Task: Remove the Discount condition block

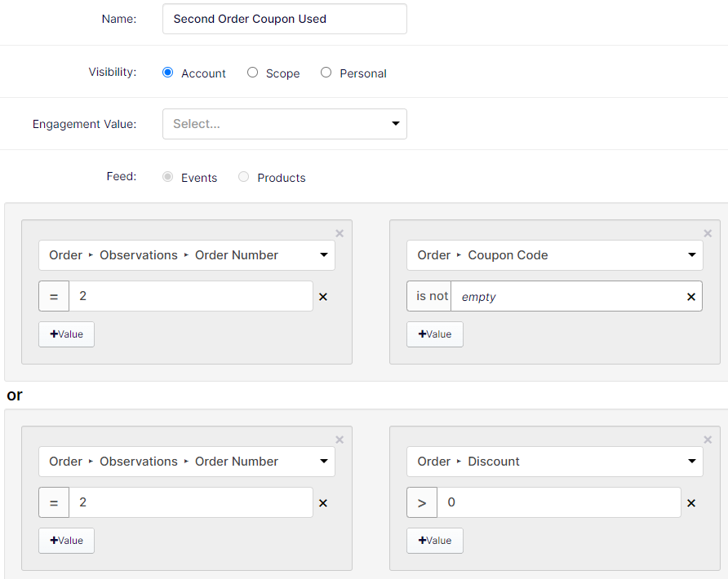Action: [708, 440]
